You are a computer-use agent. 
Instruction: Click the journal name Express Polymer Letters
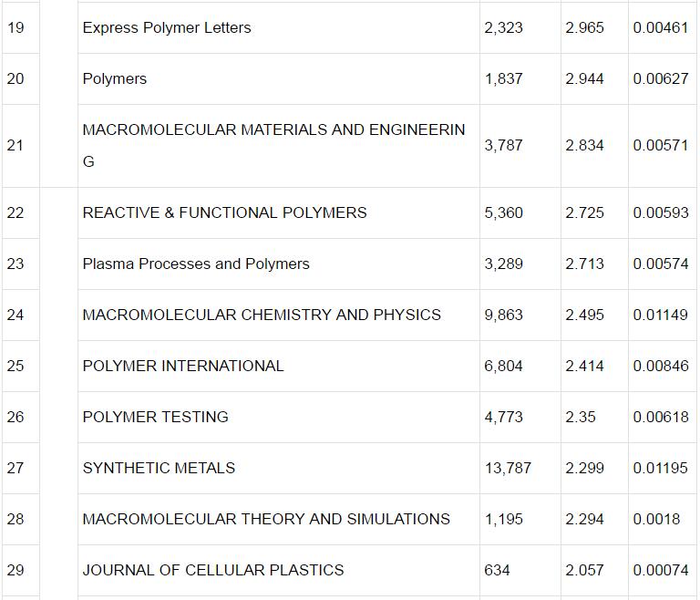coord(167,27)
